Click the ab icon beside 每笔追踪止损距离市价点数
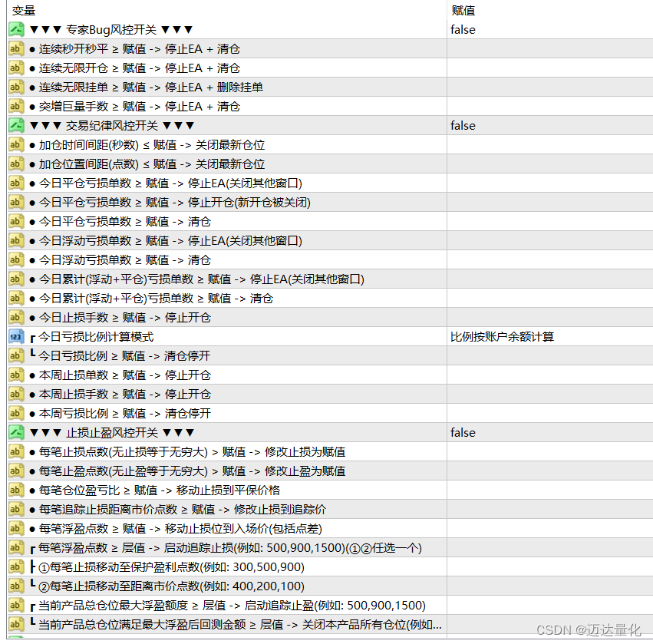The height and width of the screenshot is (644, 653). (16, 509)
